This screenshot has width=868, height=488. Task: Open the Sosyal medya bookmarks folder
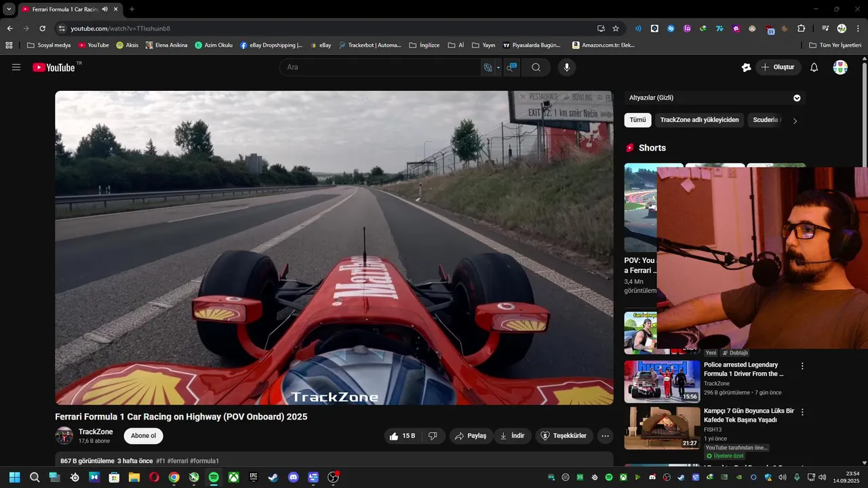coord(48,45)
